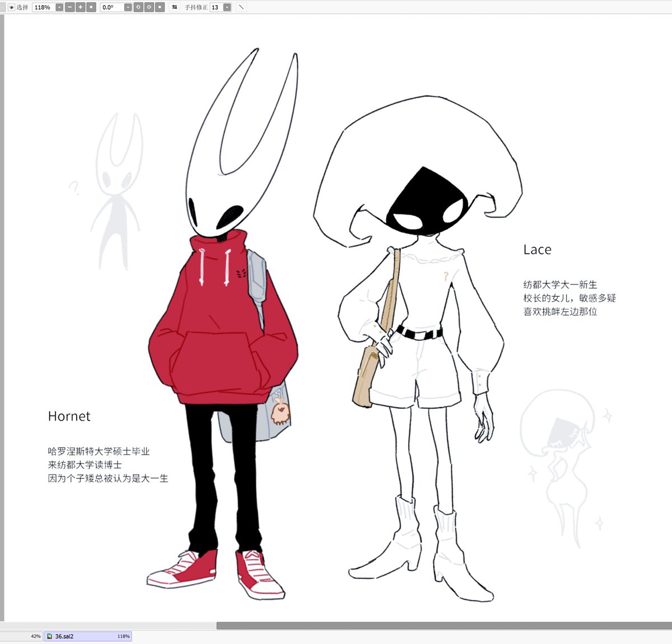Click the 118% zoom value field
The image size is (672, 644).
point(44,7)
